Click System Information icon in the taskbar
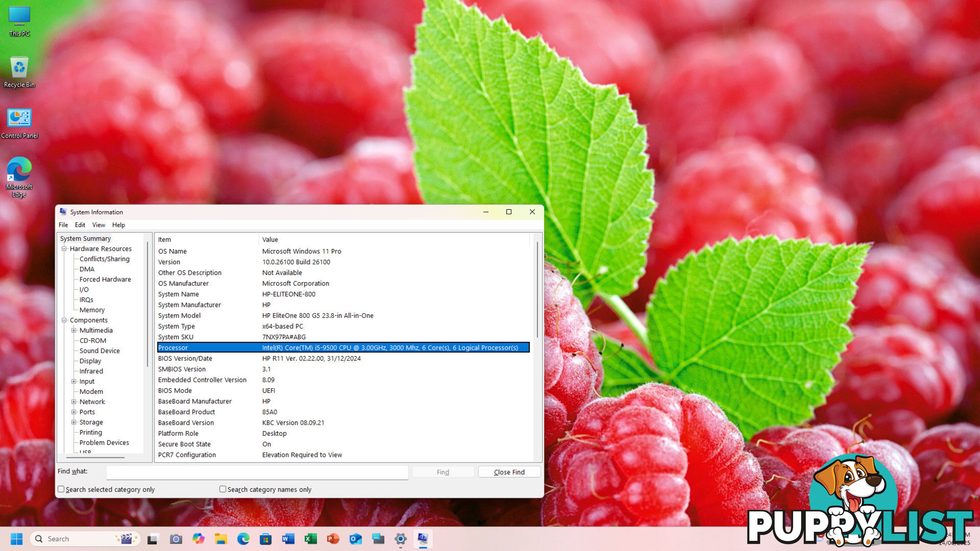 (x=423, y=539)
